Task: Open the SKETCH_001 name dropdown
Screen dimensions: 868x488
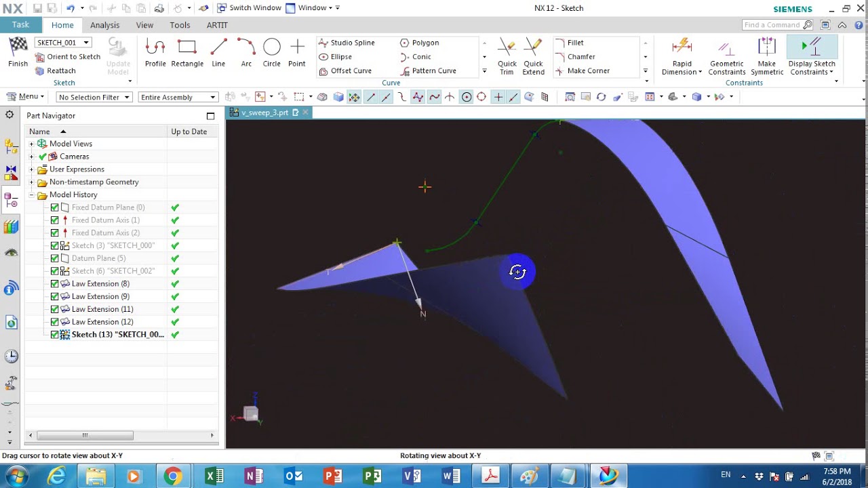Action: click(86, 43)
